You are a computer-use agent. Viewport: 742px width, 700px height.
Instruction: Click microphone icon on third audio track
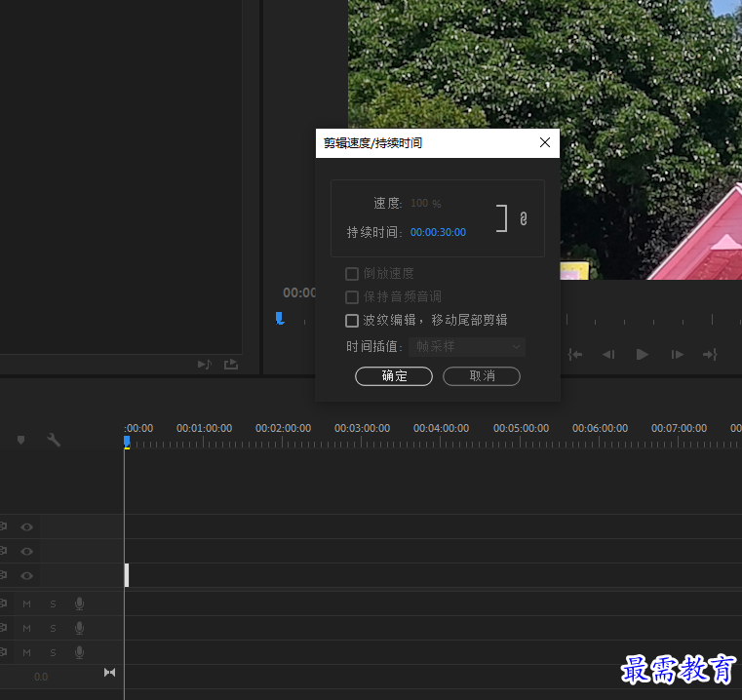80,652
